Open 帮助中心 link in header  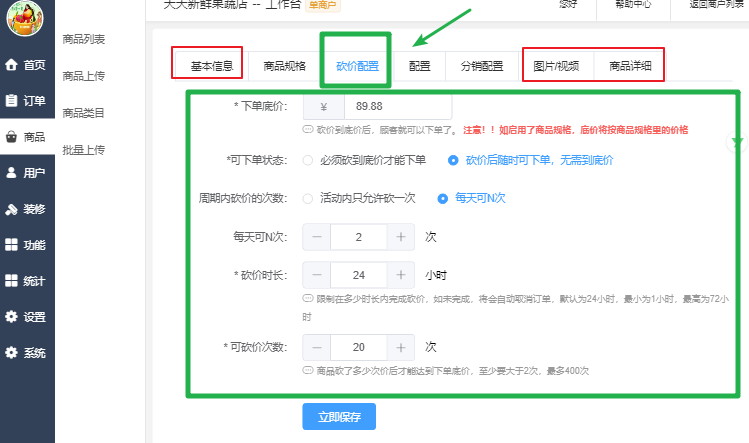[x=633, y=4]
